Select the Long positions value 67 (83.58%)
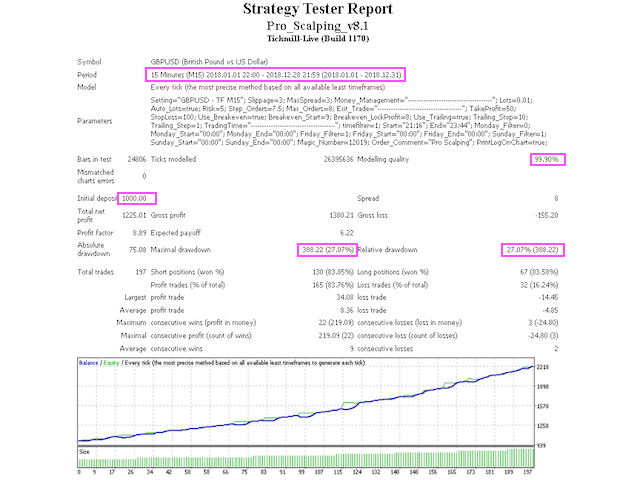 539,272
